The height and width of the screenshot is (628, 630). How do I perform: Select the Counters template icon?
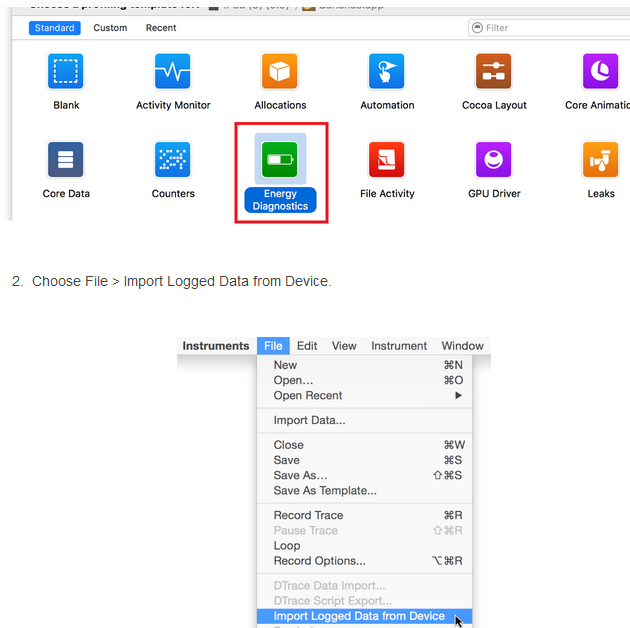(x=173, y=160)
